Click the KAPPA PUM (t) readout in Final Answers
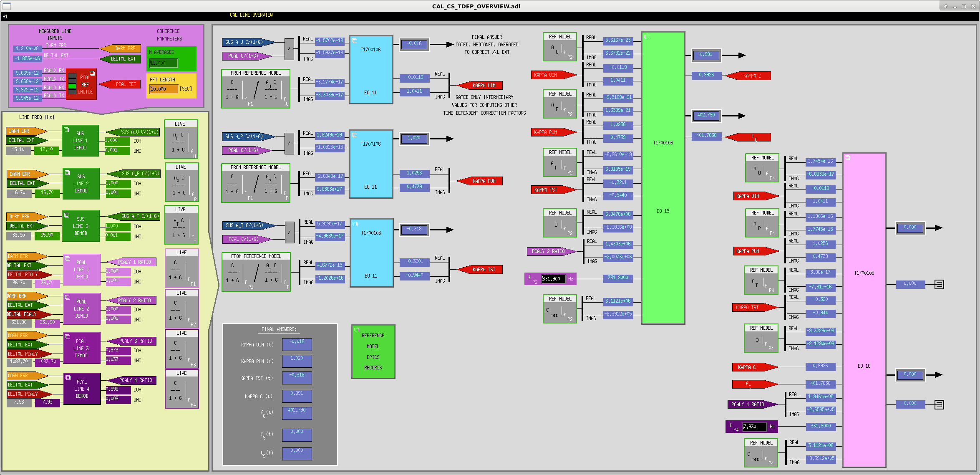Image resolution: width=980 pixels, height=475 pixels. tap(297, 361)
